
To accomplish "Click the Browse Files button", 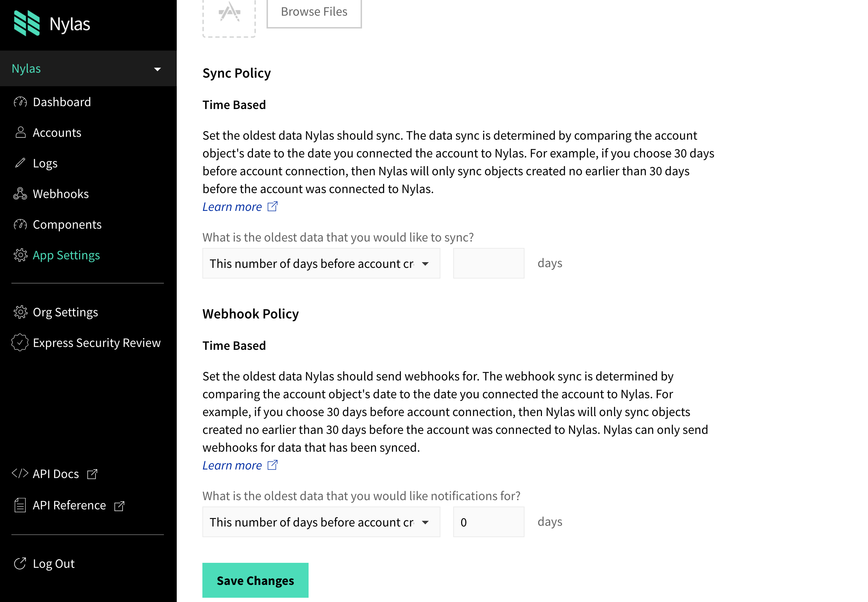I will pos(314,12).
